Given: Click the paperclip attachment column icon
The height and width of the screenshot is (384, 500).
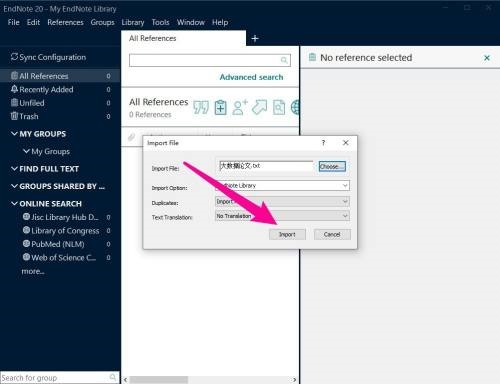Looking at the screenshot, I should pyautogui.click(x=131, y=137).
